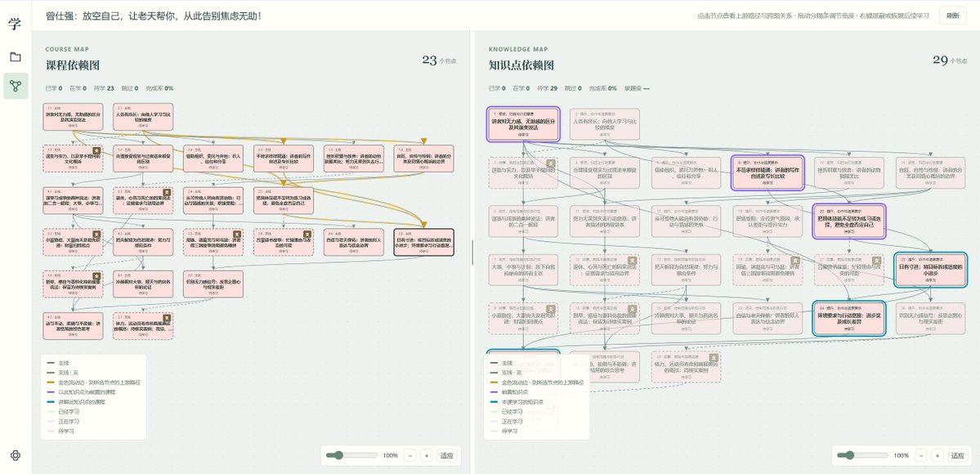Select knowledge map node 把具体技能不足转为练习或选择

coord(849,221)
